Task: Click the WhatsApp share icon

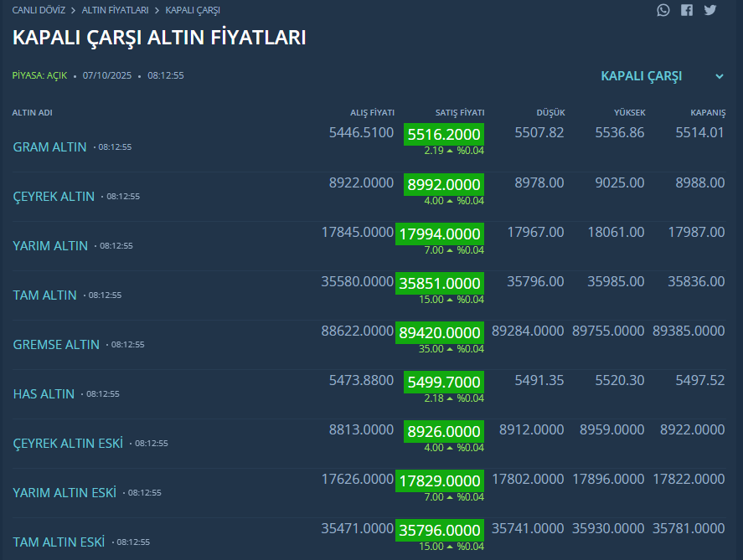Action: click(663, 10)
